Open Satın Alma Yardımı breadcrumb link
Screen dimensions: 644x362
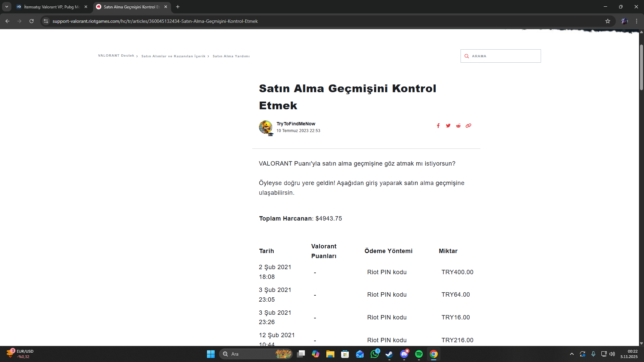(x=231, y=56)
